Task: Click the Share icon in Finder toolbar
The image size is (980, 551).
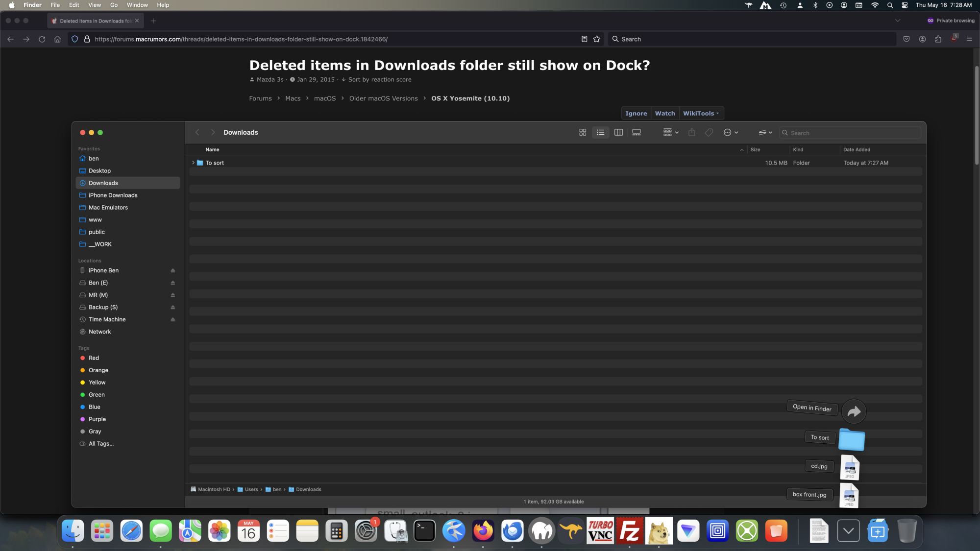Action: 692,133
